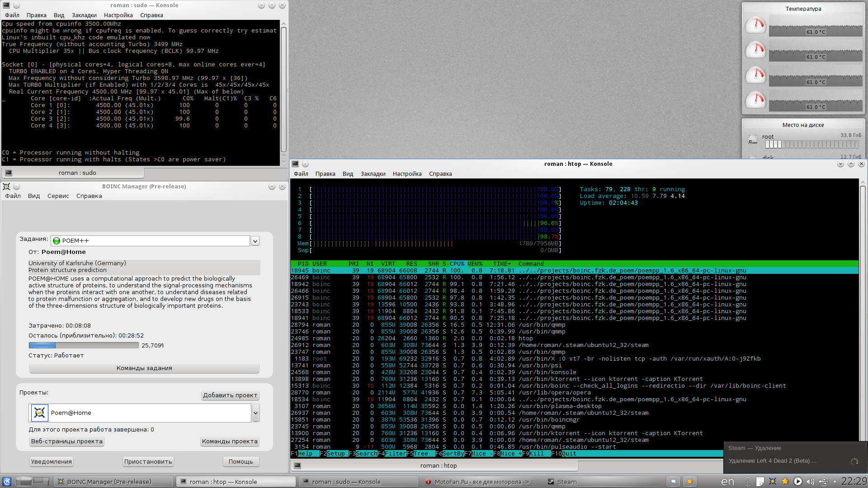Click the starred panel widget icon
Image resolution: width=868 pixels, height=488 pixels.
point(690,482)
